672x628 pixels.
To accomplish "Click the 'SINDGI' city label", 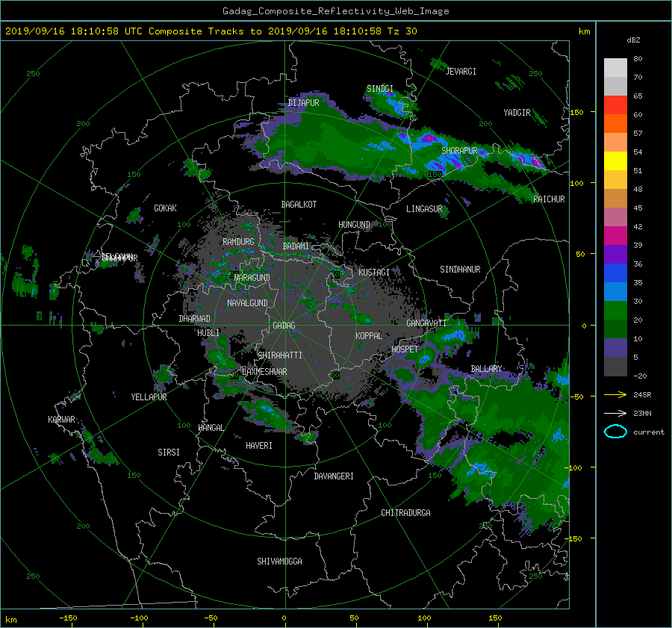I will (x=380, y=88).
